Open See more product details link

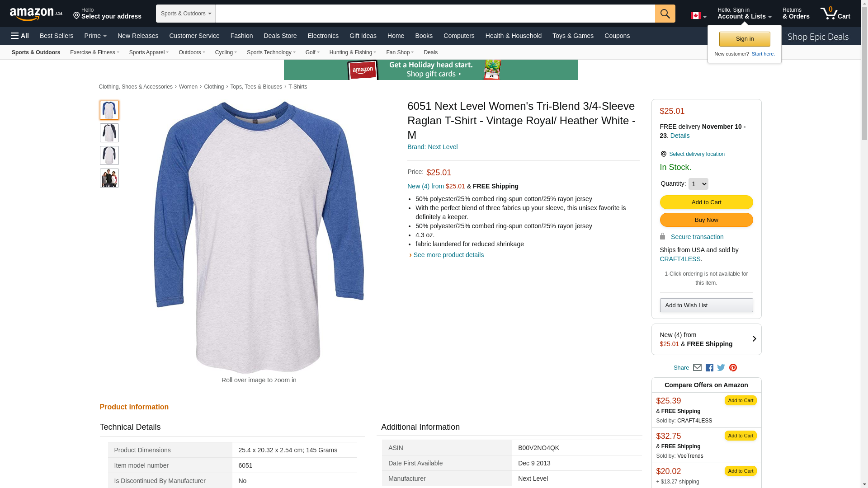point(448,255)
